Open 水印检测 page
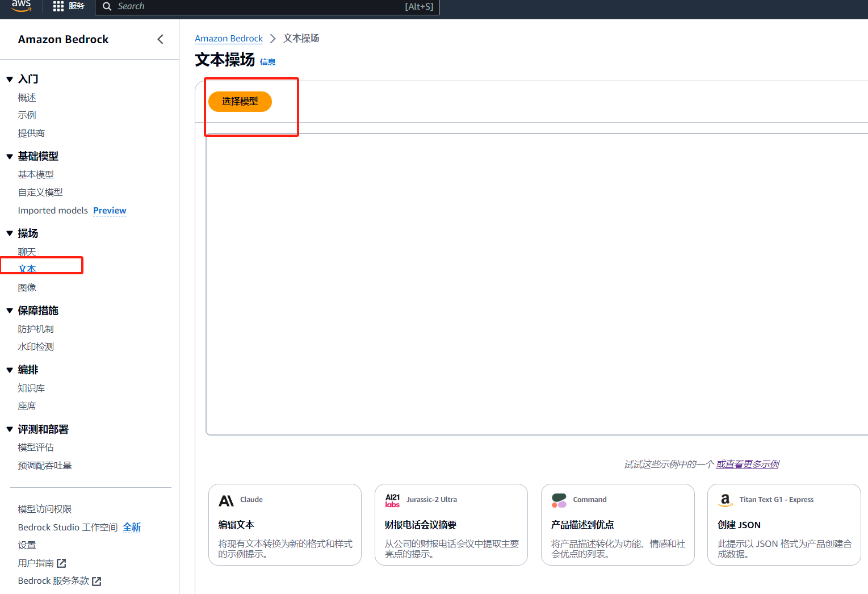The image size is (868, 594). click(36, 347)
